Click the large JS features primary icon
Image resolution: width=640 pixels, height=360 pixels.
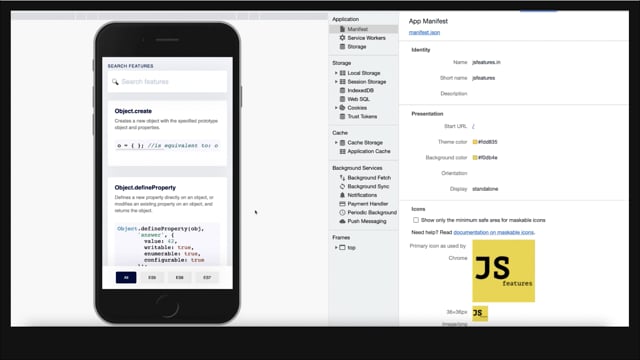point(504,271)
